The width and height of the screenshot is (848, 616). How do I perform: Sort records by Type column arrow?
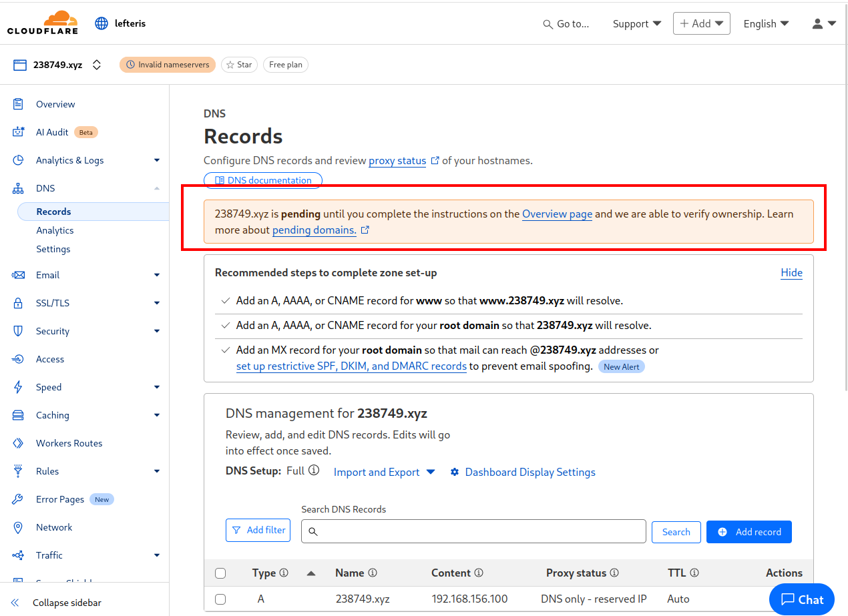(311, 573)
